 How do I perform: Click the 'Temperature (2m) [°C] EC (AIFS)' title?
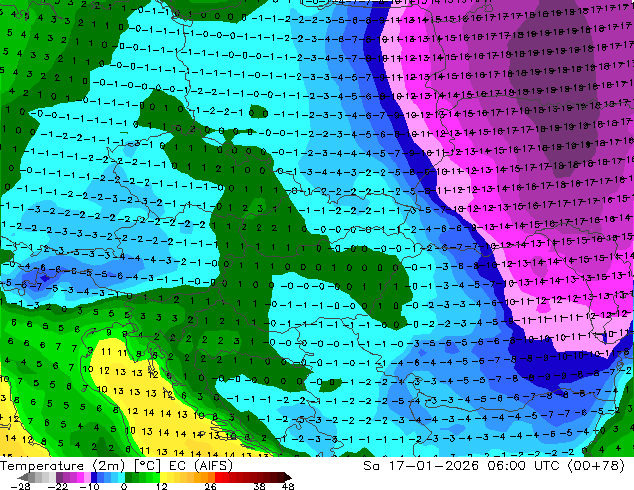(x=116, y=466)
